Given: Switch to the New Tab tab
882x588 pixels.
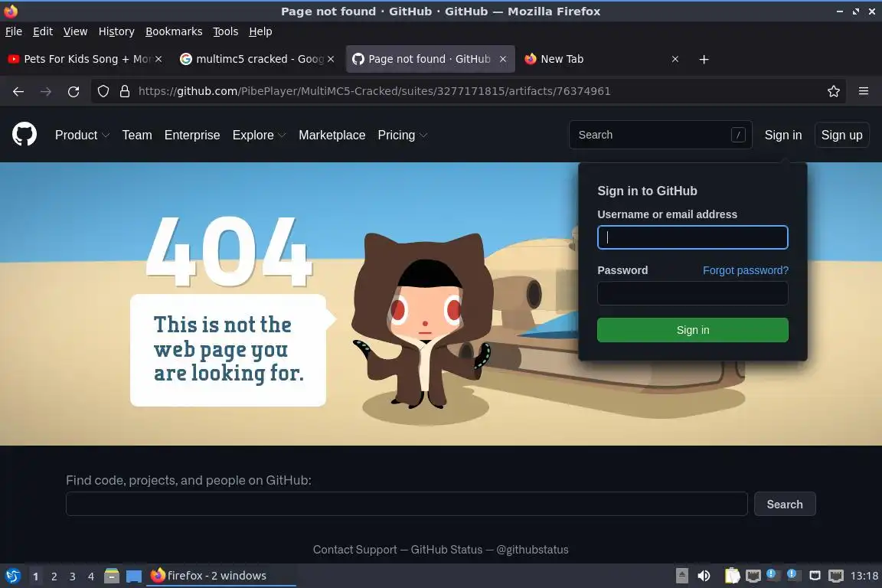Looking at the screenshot, I should 602,59.
